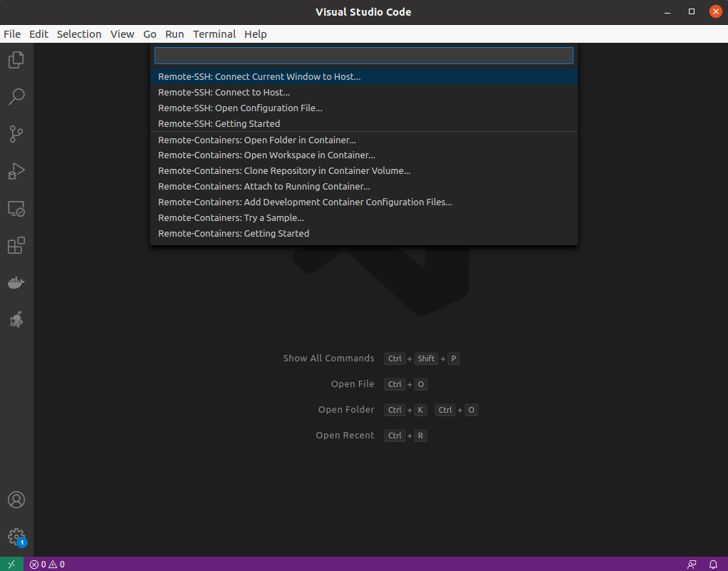Maximize the Visual Studio Code window
Screen dimensions: 728x571
click(692, 12)
